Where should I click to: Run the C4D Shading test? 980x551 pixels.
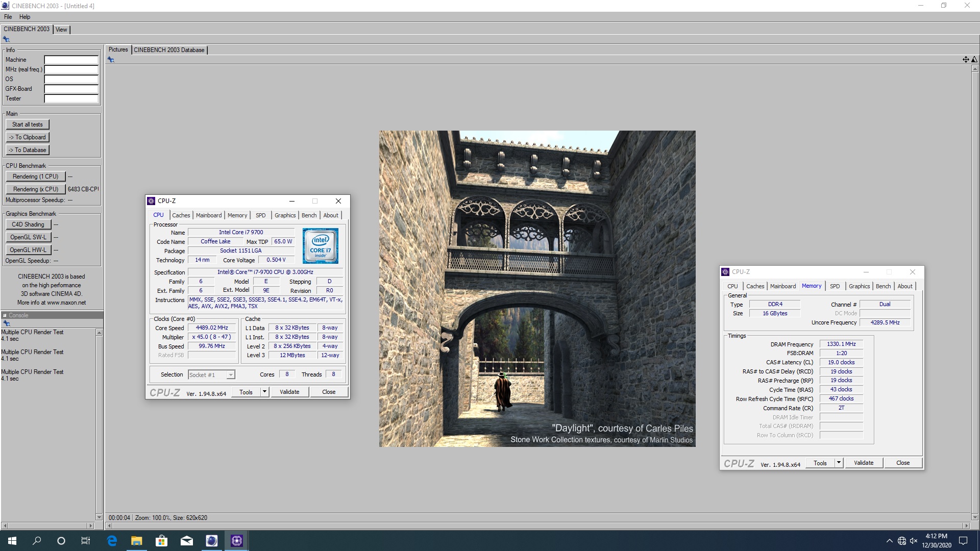28,224
